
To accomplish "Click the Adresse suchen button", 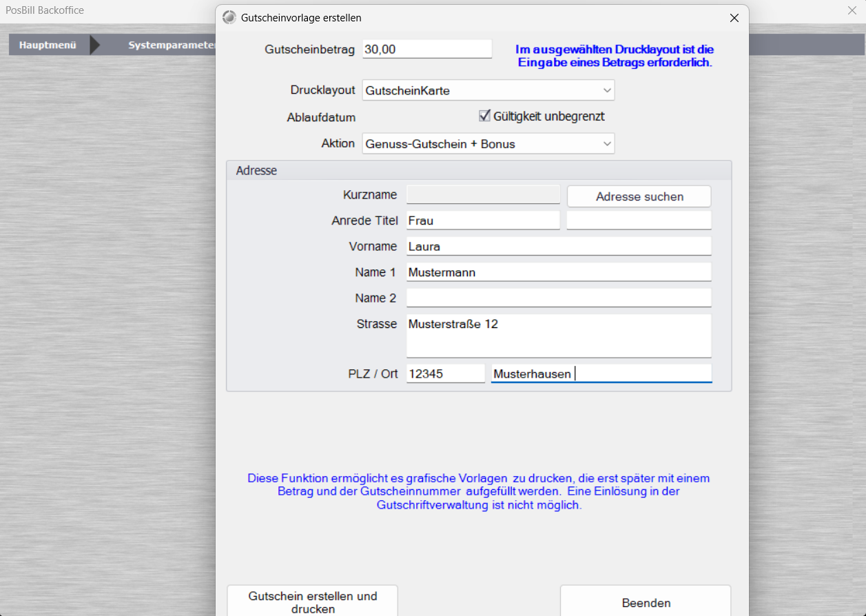I will click(x=639, y=196).
